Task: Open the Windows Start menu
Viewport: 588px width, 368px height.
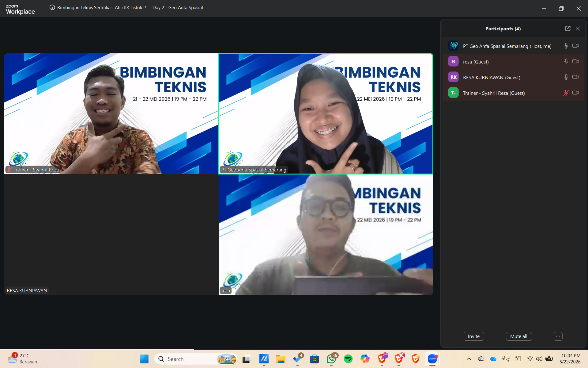Action: tap(144, 359)
